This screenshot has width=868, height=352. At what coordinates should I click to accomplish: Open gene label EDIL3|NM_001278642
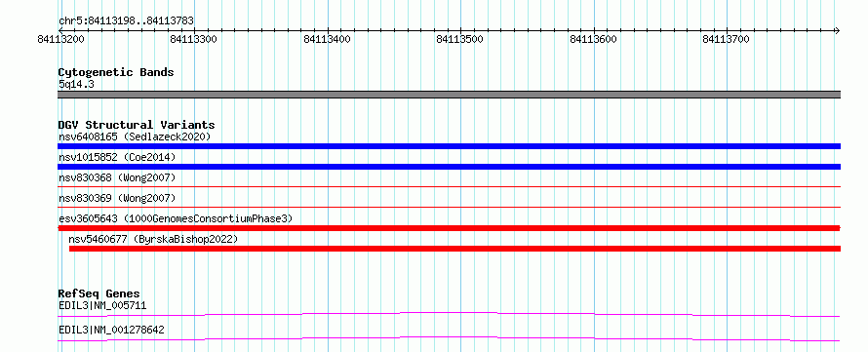click(111, 331)
